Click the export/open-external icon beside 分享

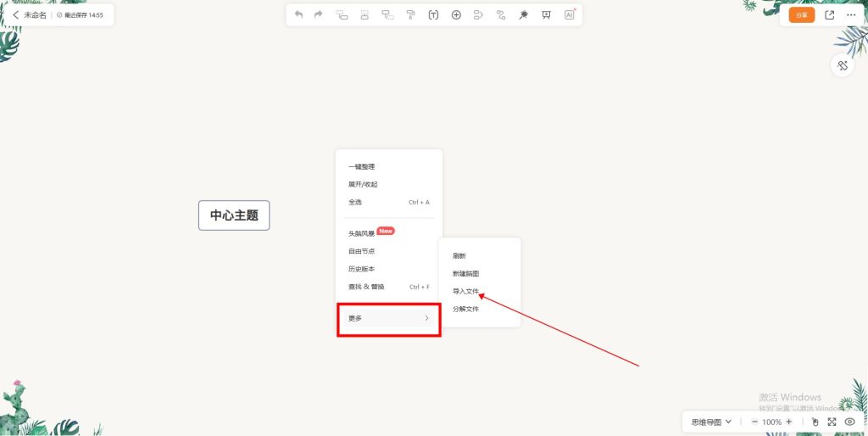[829, 15]
